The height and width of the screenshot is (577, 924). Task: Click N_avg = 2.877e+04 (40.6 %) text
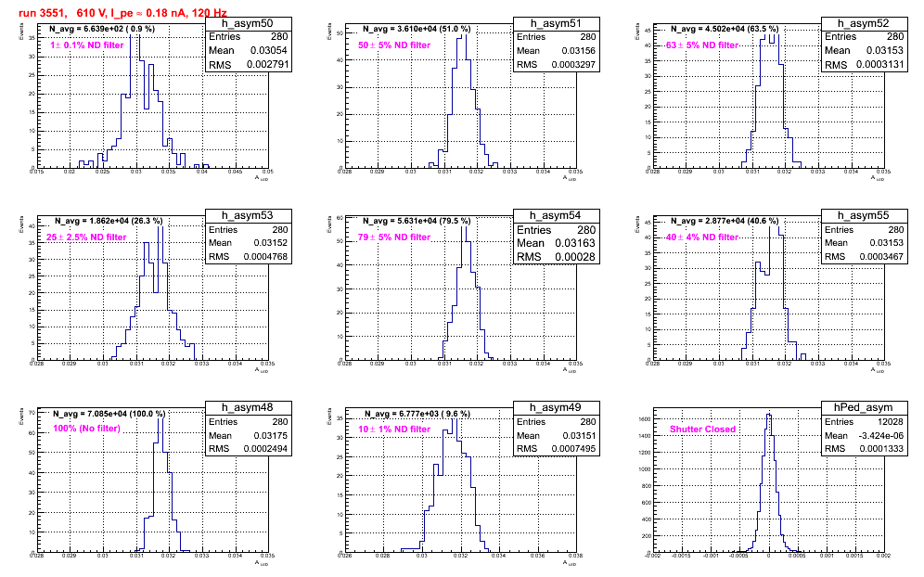click(x=725, y=221)
